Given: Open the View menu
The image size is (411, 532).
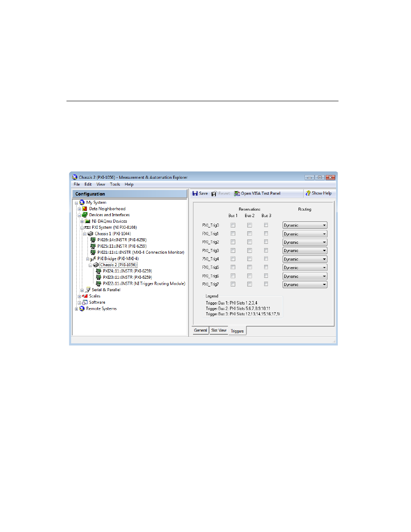Looking at the screenshot, I should point(101,184).
